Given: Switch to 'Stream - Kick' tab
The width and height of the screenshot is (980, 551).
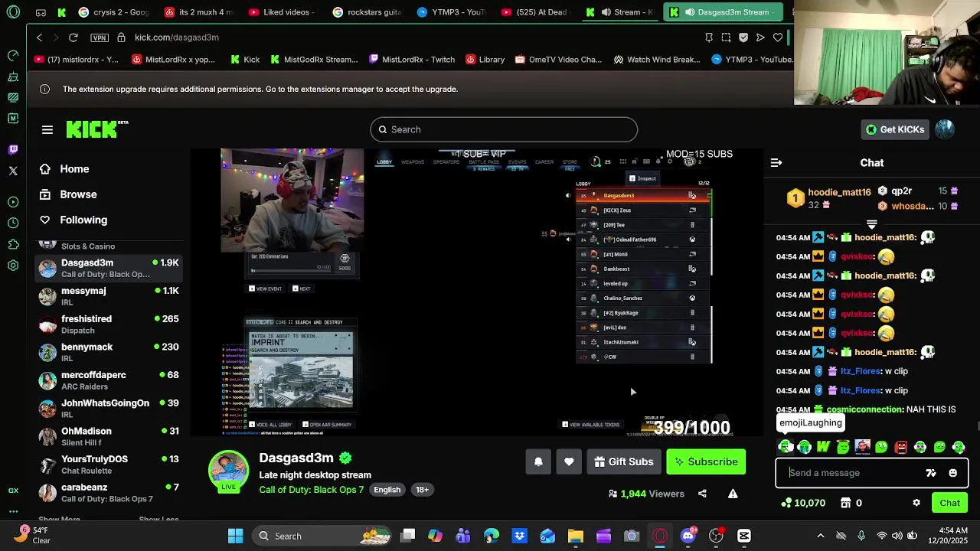Looking at the screenshot, I should pyautogui.click(x=620, y=12).
